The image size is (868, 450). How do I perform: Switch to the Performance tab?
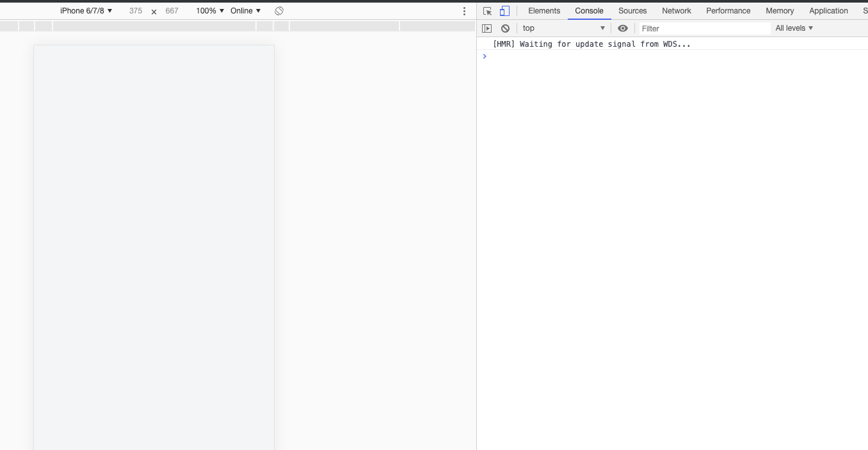pos(728,11)
